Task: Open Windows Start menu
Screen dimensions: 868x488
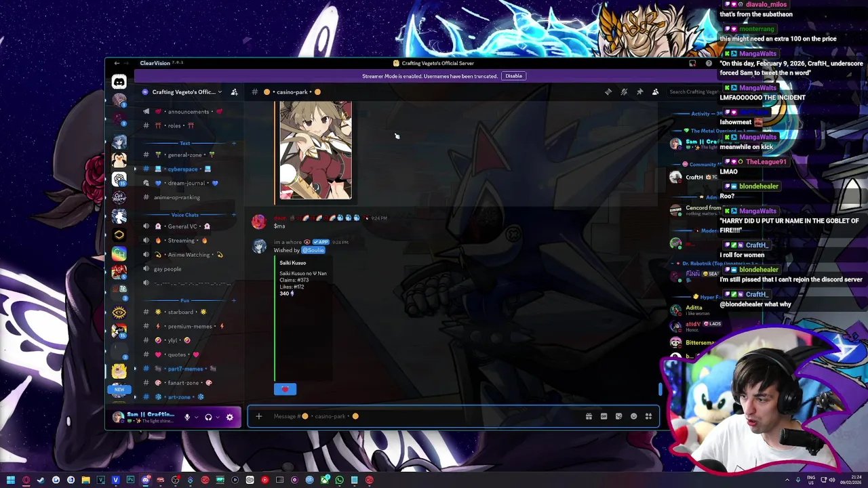Action: pyautogui.click(x=11, y=480)
